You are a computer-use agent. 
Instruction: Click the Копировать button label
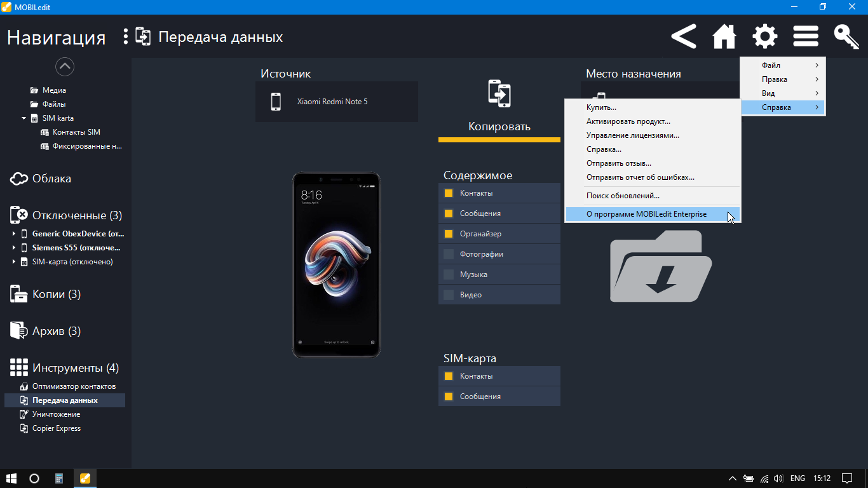[499, 126]
